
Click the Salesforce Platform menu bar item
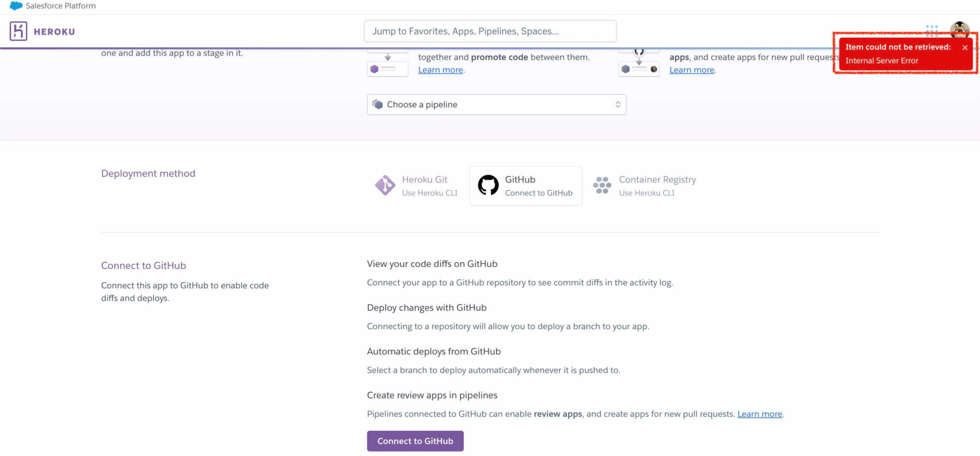tap(60, 6)
